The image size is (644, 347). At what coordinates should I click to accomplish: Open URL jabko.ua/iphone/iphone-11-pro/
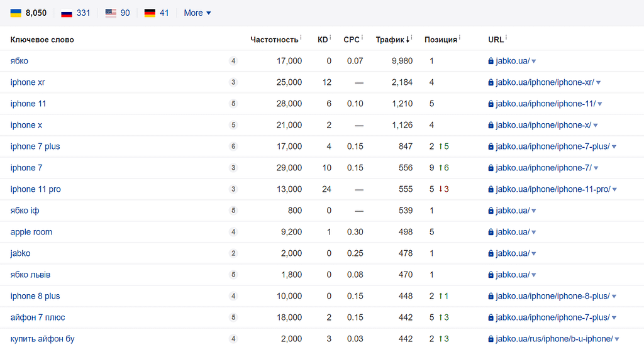click(x=553, y=189)
